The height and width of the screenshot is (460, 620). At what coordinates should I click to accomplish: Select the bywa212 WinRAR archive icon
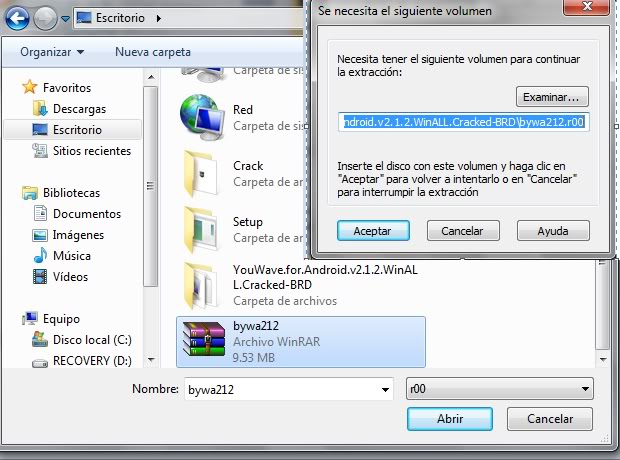(x=204, y=339)
